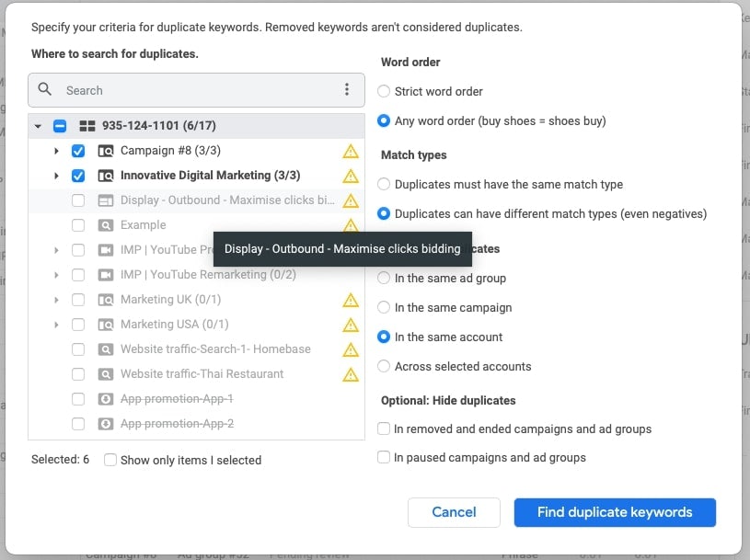Select the Example campaign row
The height and width of the screenshot is (560, 750).
click(143, 225)
